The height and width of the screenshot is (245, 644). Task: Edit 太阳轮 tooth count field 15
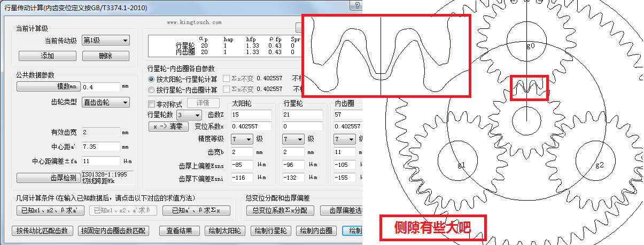tap(251, 114)
